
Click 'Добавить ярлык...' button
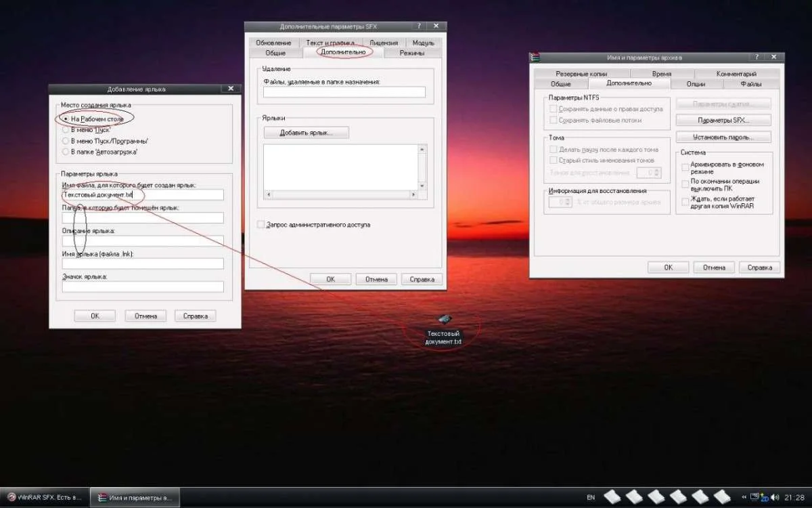(306, 132)
